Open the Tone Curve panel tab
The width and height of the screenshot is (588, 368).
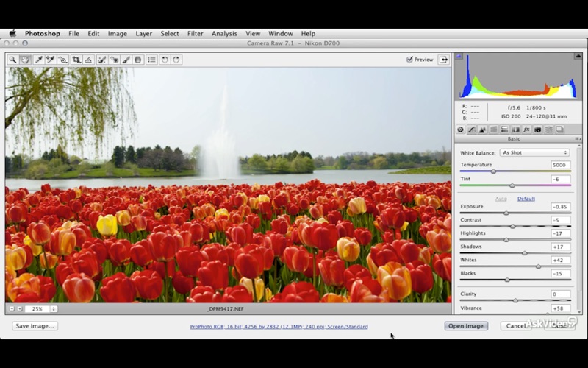point(471,130)
